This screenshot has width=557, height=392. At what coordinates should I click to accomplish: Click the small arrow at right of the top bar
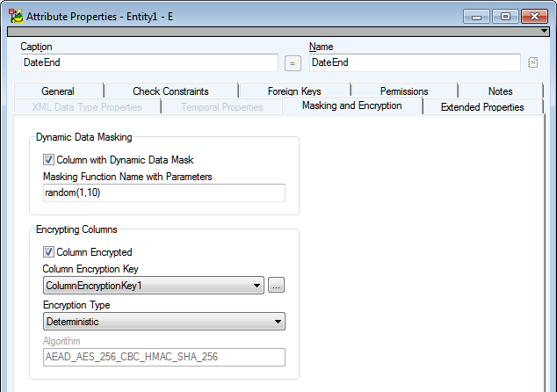tap(545, 31)
